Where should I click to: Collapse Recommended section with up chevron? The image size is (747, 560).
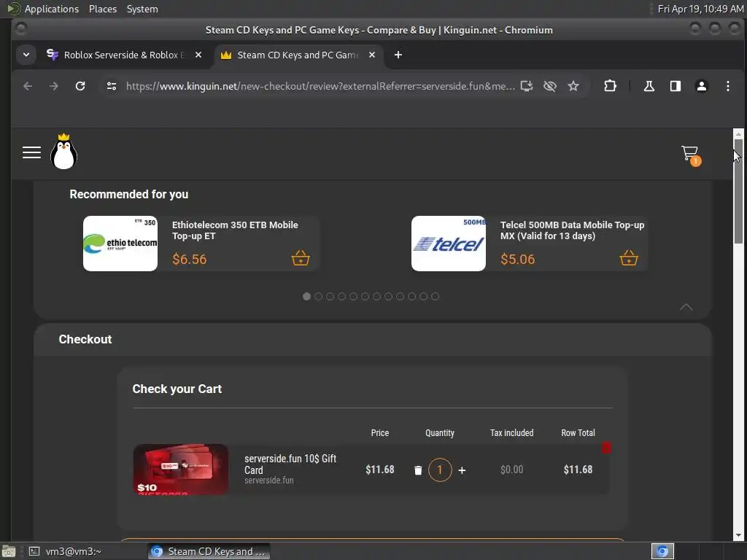(x=686, y=307)
